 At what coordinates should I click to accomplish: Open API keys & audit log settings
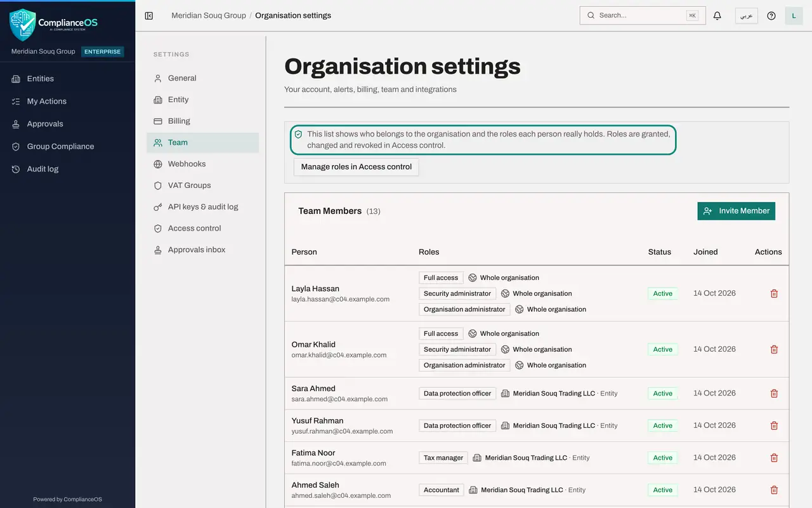[x=202, y=207]
